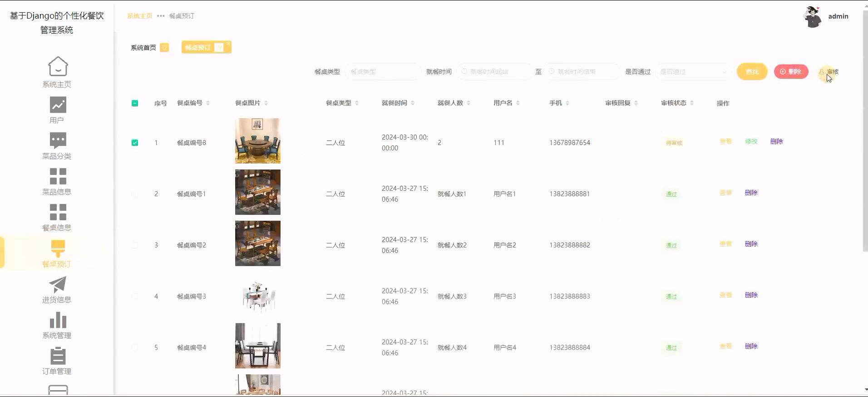The image size is (868, 397).
Task: Click the 就餐人数4 cell
Action: [x=452, y=347]
